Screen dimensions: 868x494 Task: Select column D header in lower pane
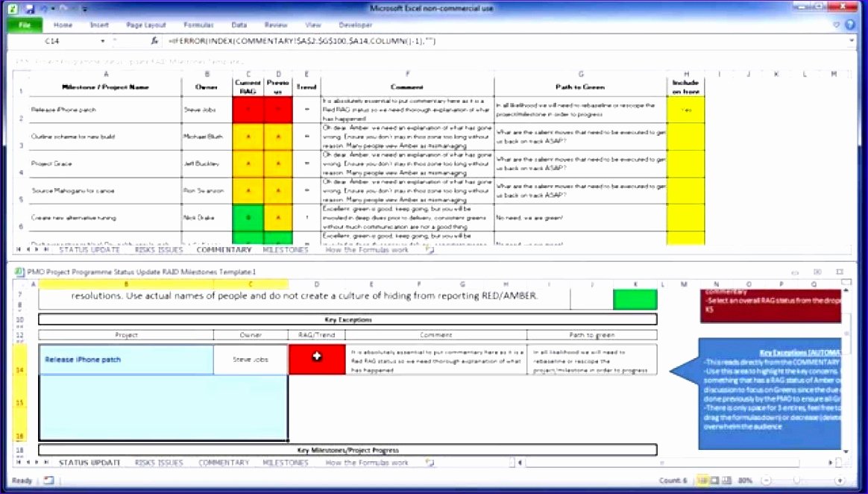pos(317,284)
